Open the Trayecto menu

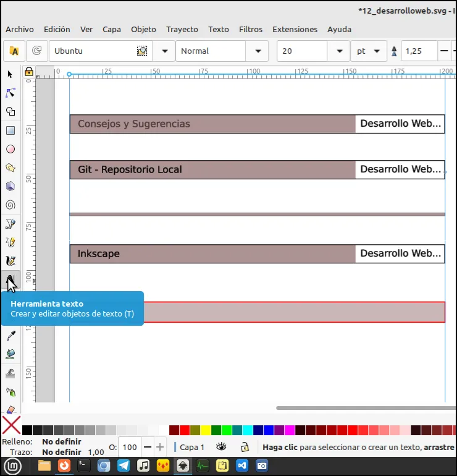[x=182, y=30]
